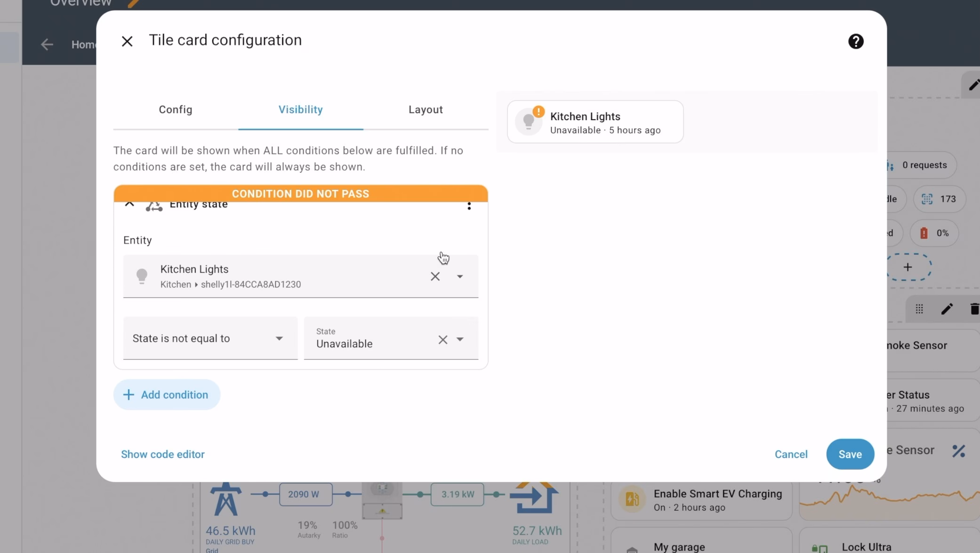Screen dimensions: 980x553
Task: Clear the Kitchen Lights entity selection
Action: [x=435, y=276]
